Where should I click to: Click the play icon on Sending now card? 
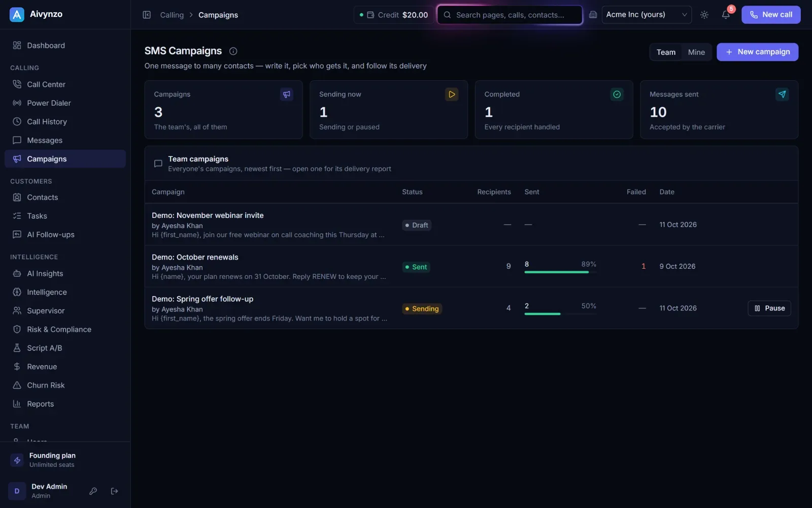(x=452, y=94)
